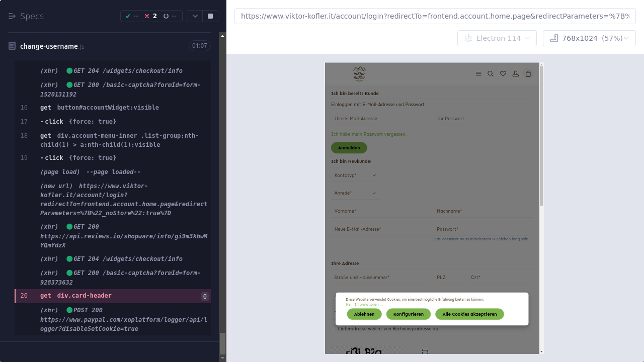Open the Anrede dropdown
This screenshot has width=644, height=362.
click(x=355, y=193)
